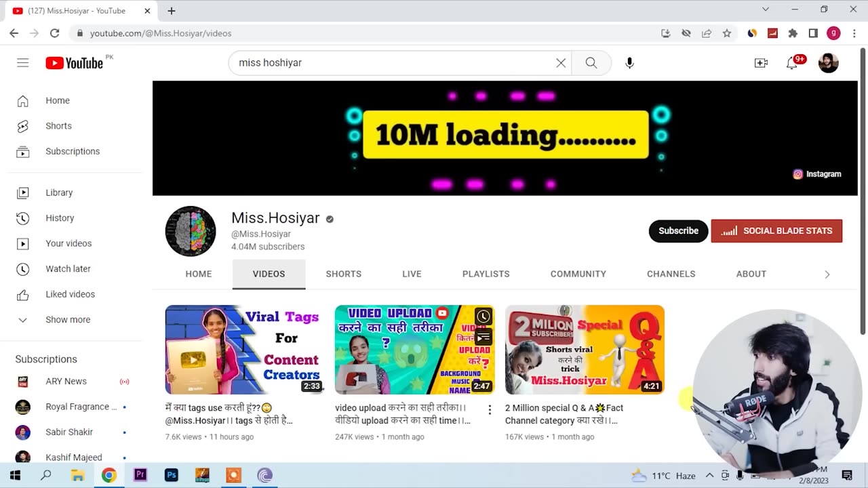This screenshot has height=488, width=868.
Task: Switch to the CHANNELS tab
Action: pos(671,274)
